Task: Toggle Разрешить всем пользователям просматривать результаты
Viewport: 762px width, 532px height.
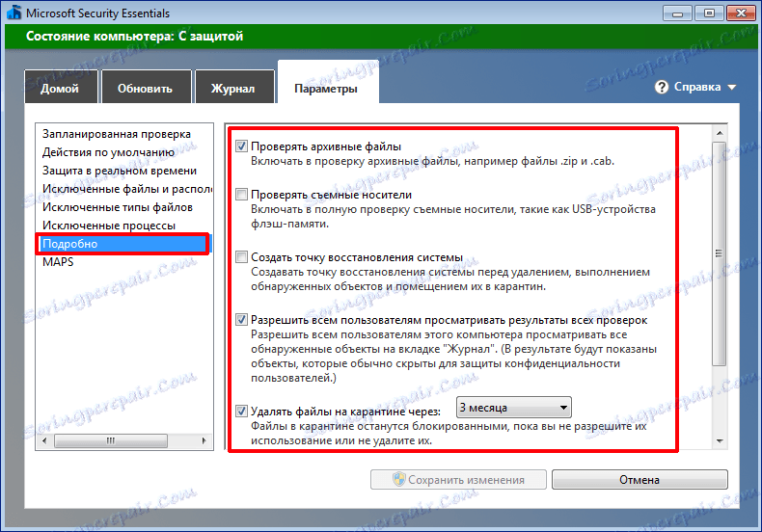Action: 241,320
